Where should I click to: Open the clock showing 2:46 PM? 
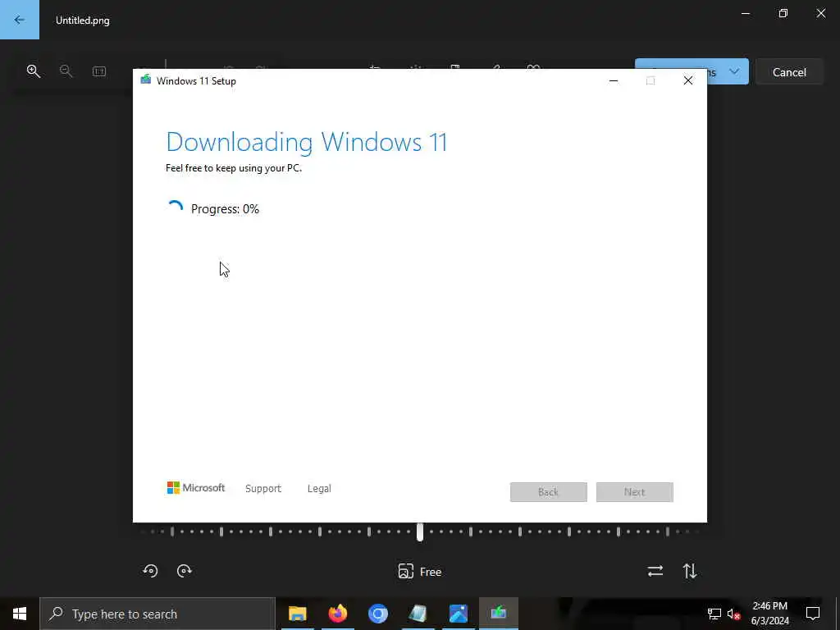coord(769,614)
